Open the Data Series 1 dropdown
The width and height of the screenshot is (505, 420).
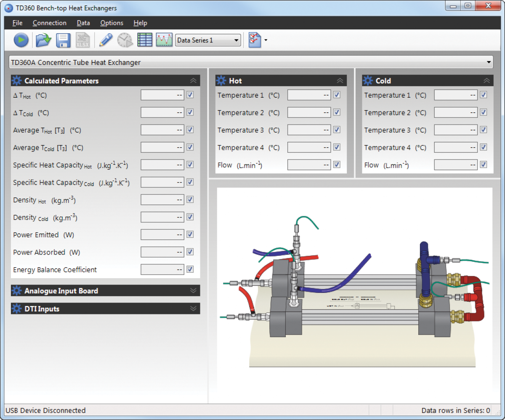pyautogui.click(x=237, y=40)
